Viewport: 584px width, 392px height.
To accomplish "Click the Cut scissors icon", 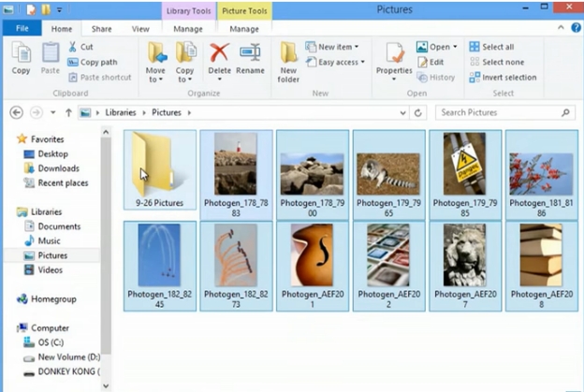I will tap(73, 47).
